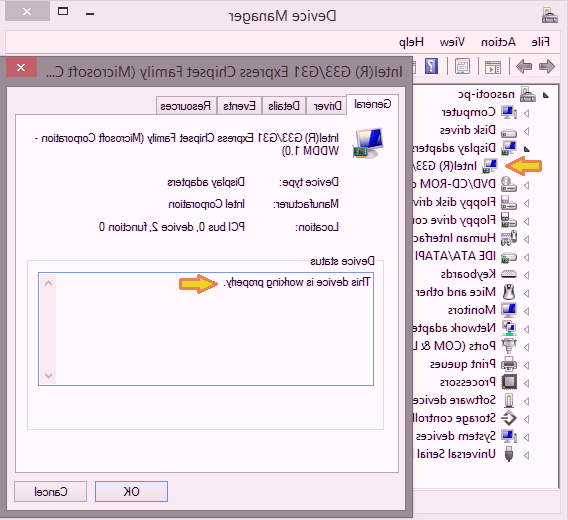Click the OK button

point(131,491)
